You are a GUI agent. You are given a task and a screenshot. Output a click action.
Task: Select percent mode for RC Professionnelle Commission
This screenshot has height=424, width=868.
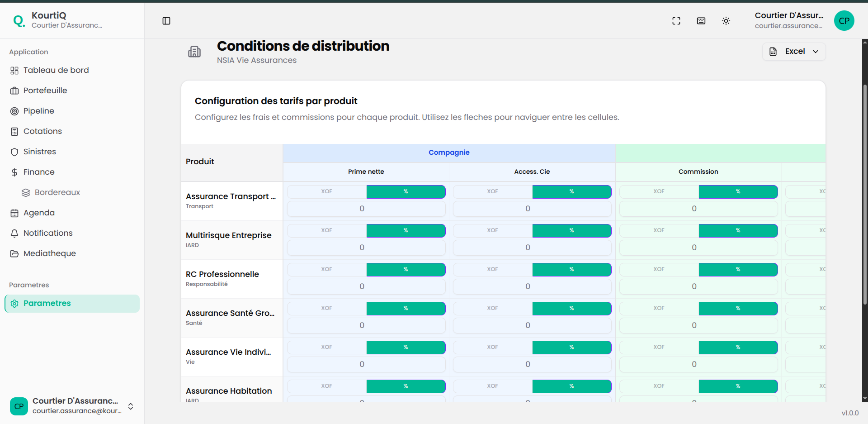click(x=738, y=269)
